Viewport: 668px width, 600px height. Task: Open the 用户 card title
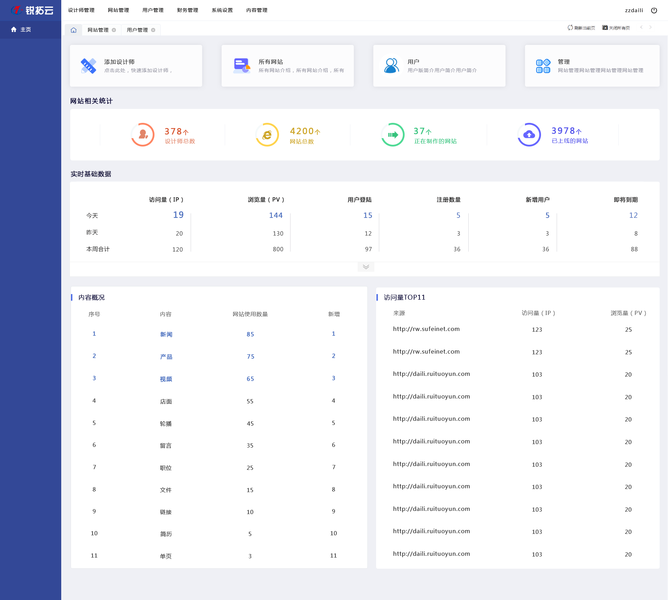coord(413,62)
